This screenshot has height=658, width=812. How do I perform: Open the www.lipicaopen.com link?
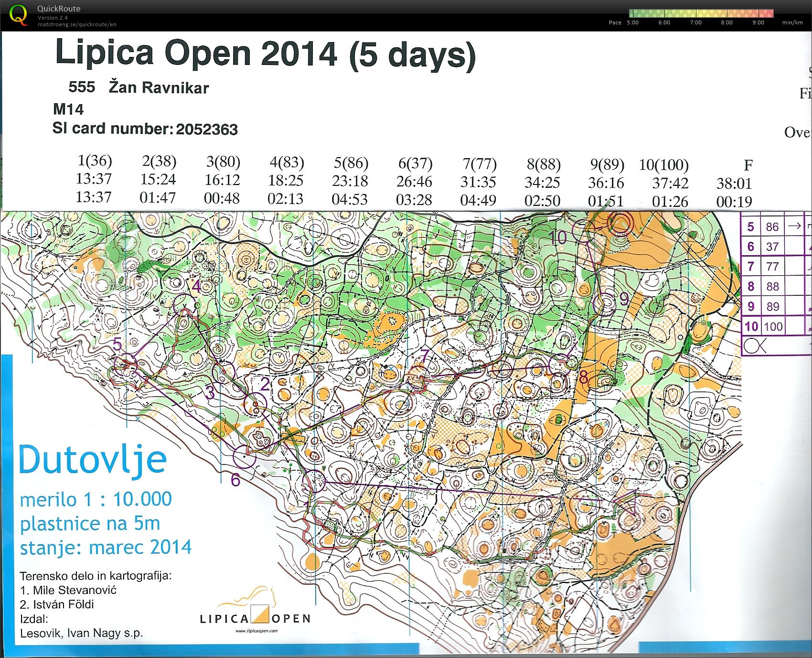(x=256, y=631)
